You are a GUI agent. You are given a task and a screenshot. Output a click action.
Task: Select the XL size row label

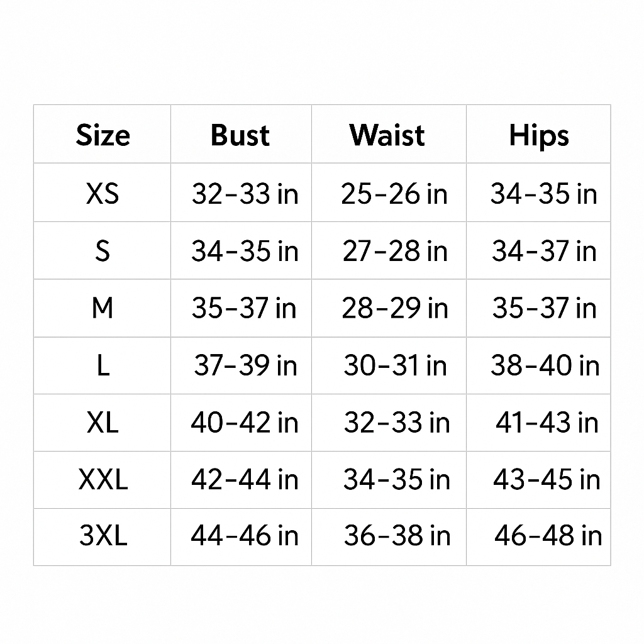103,423
